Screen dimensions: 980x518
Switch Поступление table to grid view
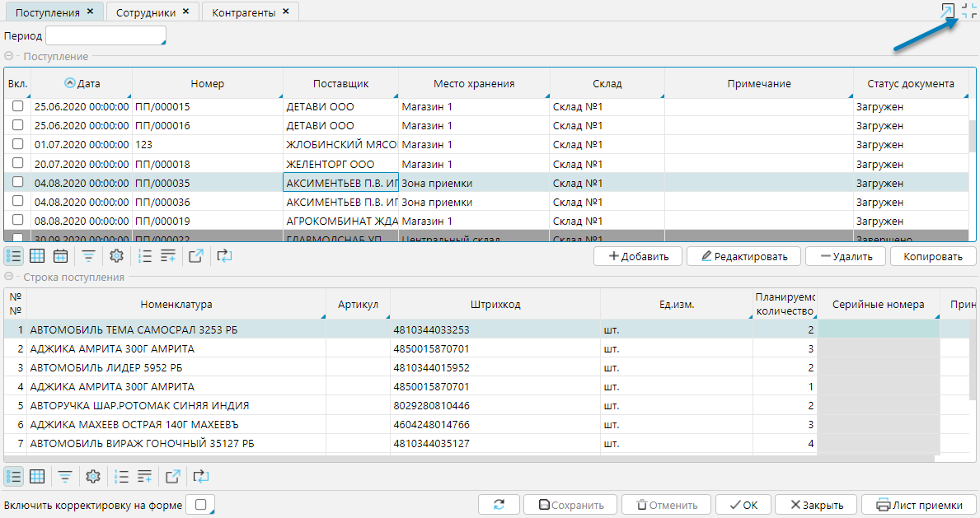[37, 256]
